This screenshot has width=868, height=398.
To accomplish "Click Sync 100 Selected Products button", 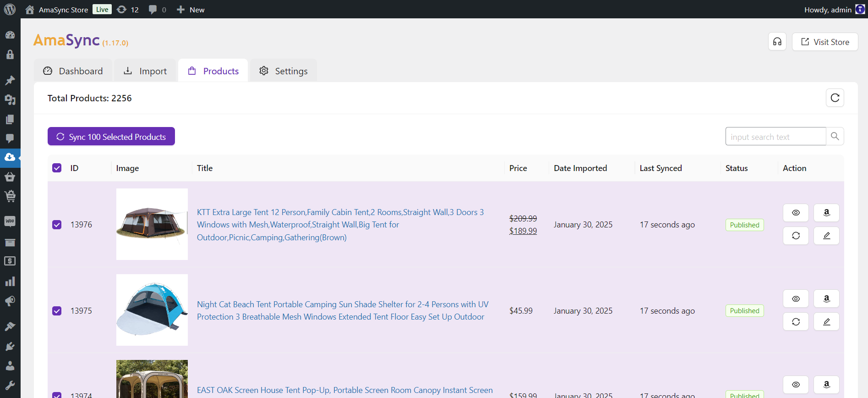I will click(x=111, y=137).
